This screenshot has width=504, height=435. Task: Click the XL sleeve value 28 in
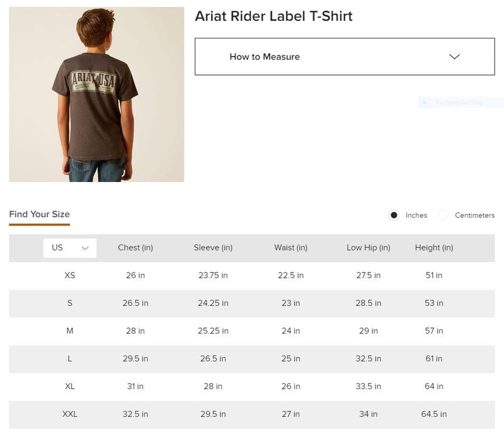point(212,386)
